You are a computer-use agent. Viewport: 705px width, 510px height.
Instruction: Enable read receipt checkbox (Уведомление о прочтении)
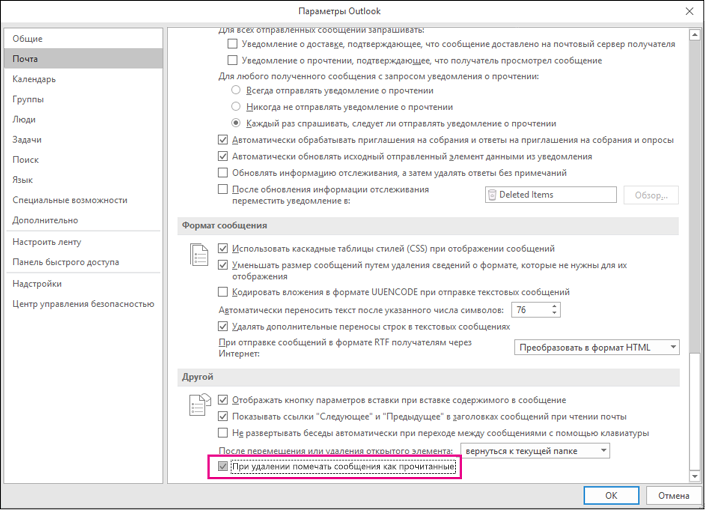click(232, 60)
